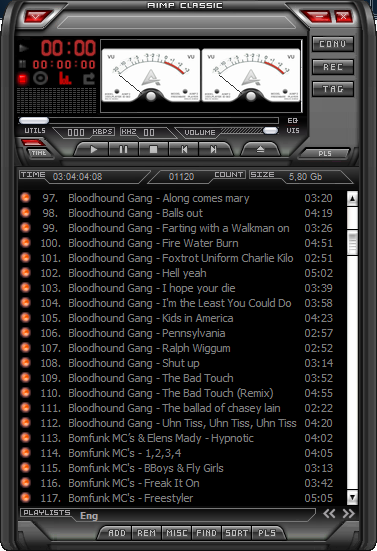377x551 pixels.
Task: Switch to the next playlist tab arrow
Action: 349,513
